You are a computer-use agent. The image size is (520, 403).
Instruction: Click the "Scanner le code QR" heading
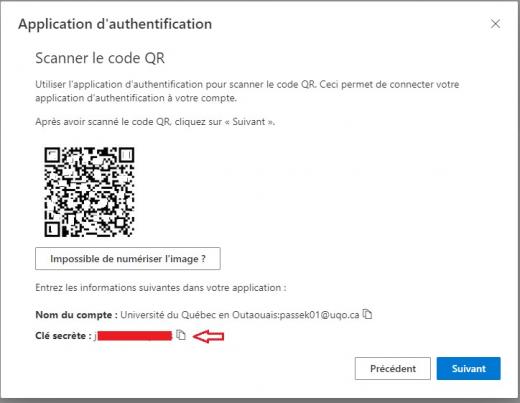pyautogui.click(x=100, y=58)
